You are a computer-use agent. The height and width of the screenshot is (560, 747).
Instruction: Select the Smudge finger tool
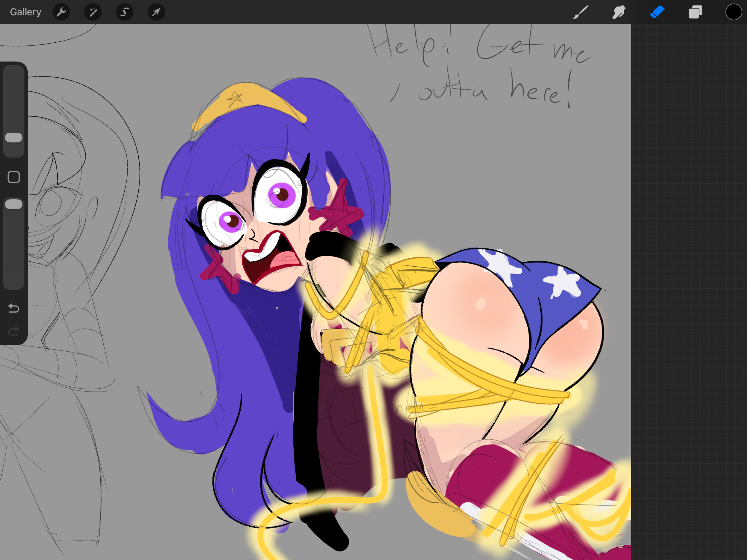coord(619,12)
